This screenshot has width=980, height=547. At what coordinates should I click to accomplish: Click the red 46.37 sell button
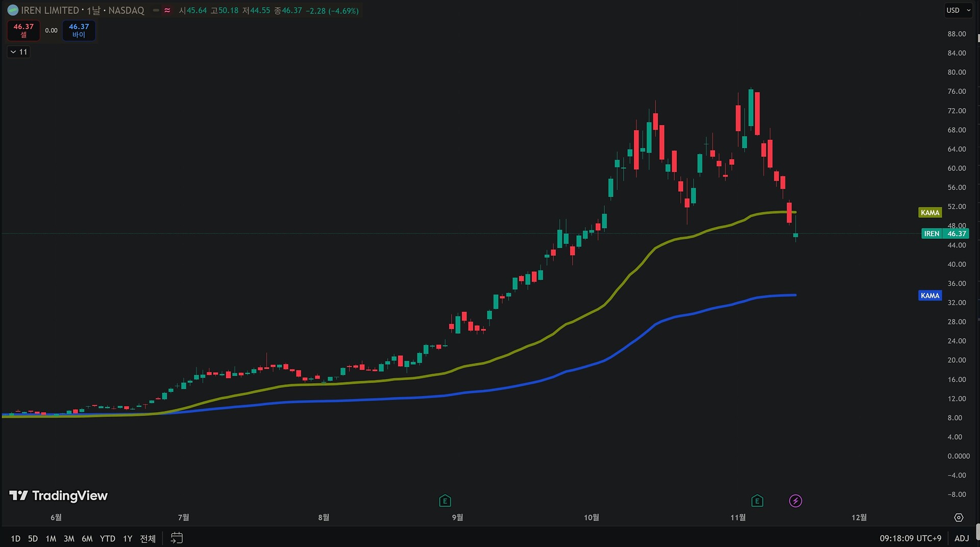(x=23, y=31)
